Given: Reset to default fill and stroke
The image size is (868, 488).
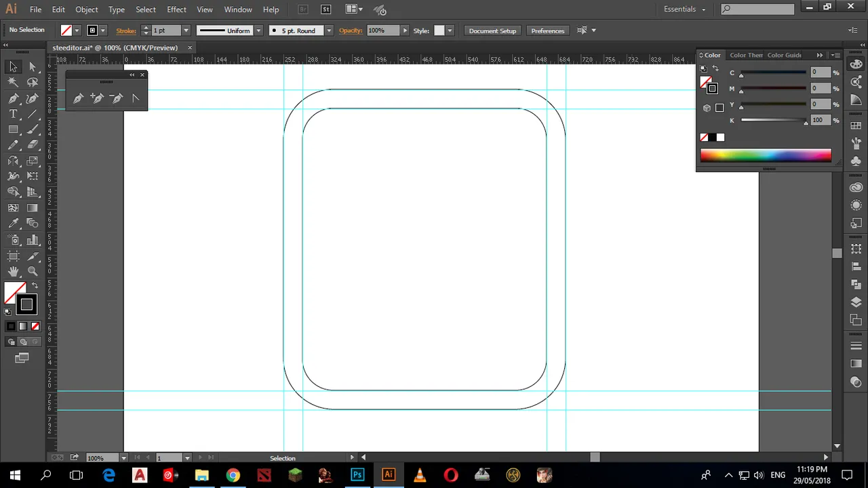Looking at the screenshot, I should pos(7,312).
